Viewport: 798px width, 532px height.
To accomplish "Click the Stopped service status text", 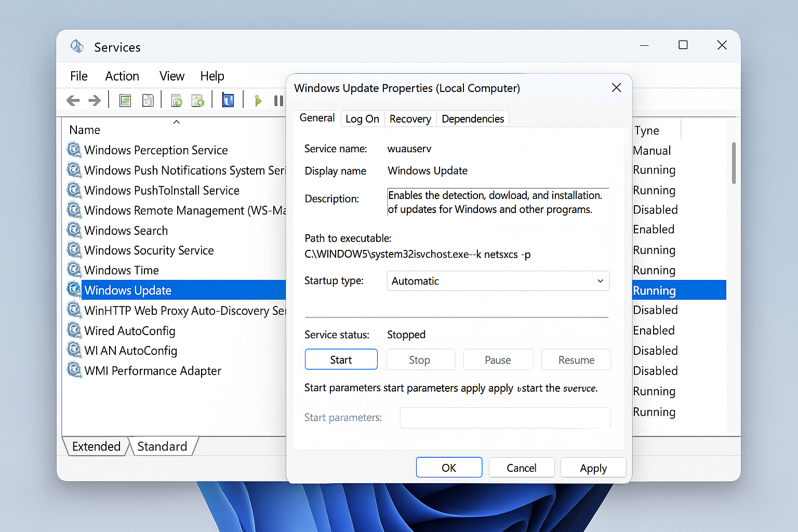I will (x=406, y=335).
